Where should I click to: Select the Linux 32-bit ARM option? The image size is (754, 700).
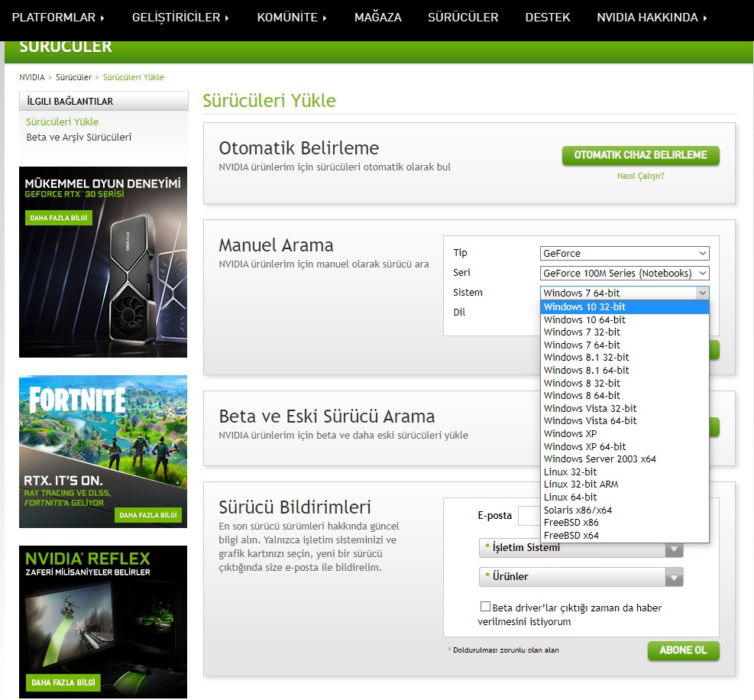[625, 484]
